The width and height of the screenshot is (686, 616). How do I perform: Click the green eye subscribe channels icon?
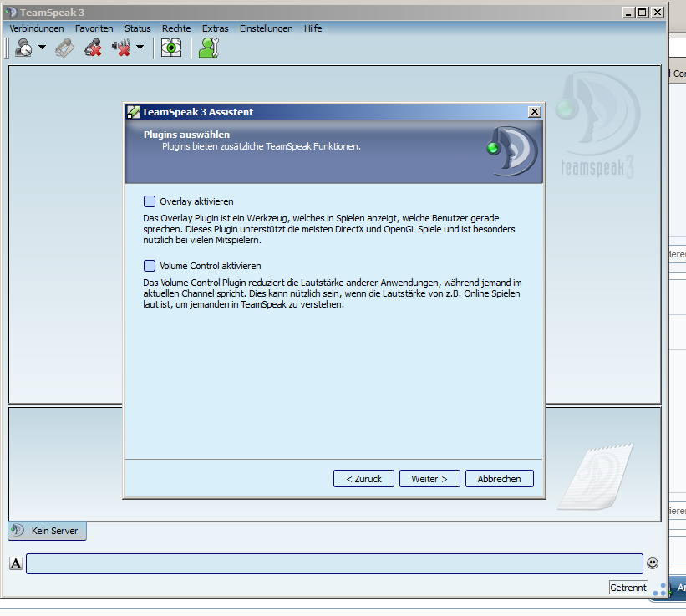(x=171, y=48)
